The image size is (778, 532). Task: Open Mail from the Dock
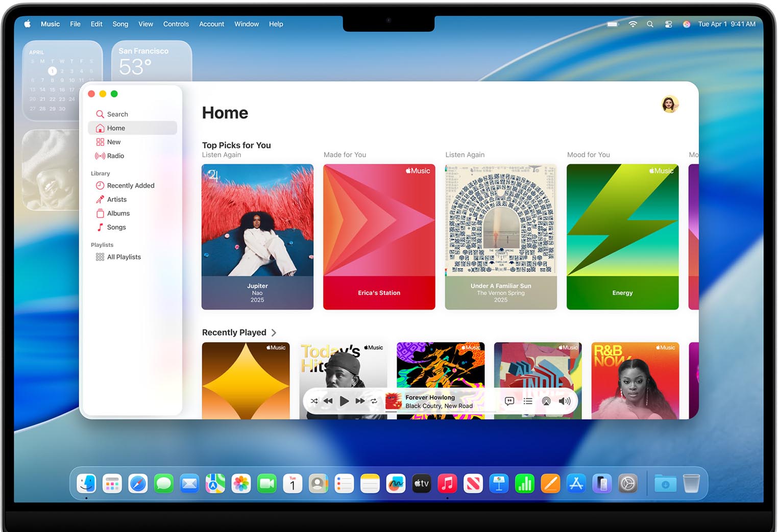(189, 483)
